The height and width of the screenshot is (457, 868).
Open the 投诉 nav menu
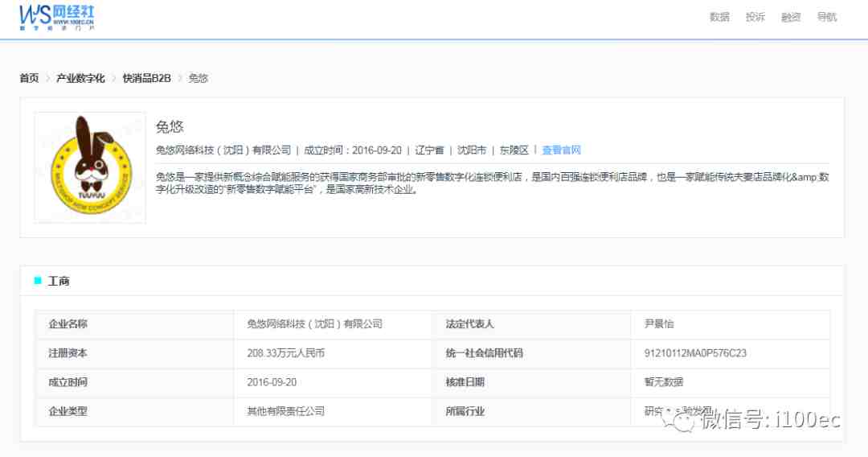[x=755, y=17]
